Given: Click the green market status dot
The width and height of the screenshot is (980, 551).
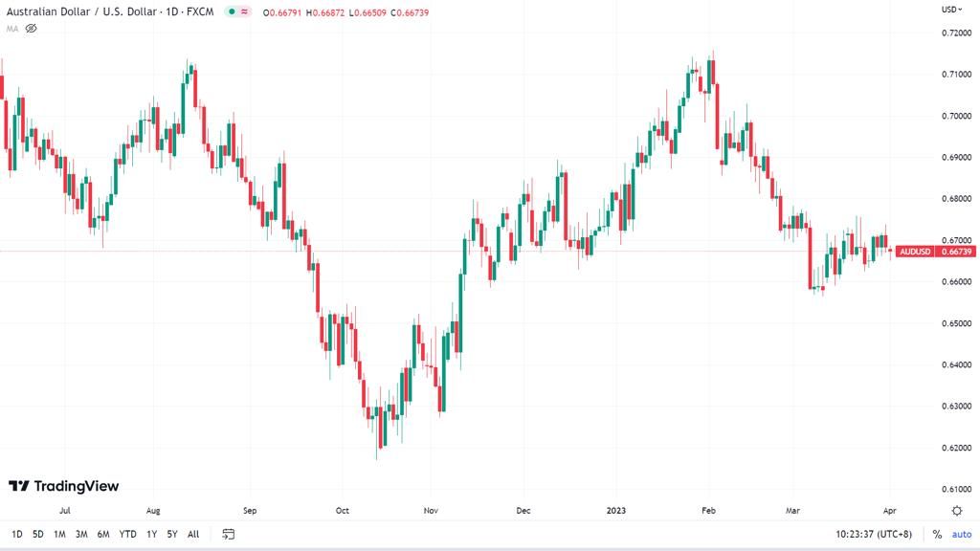Looking at the screenshot, I should click(x=232, y=11).
